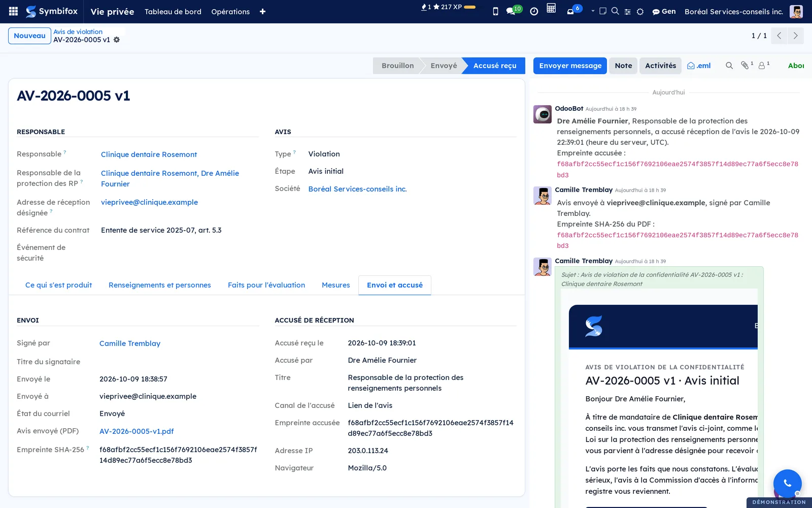
Task: Select the Brouillon status stage
Action: click(x=397, y=66)
